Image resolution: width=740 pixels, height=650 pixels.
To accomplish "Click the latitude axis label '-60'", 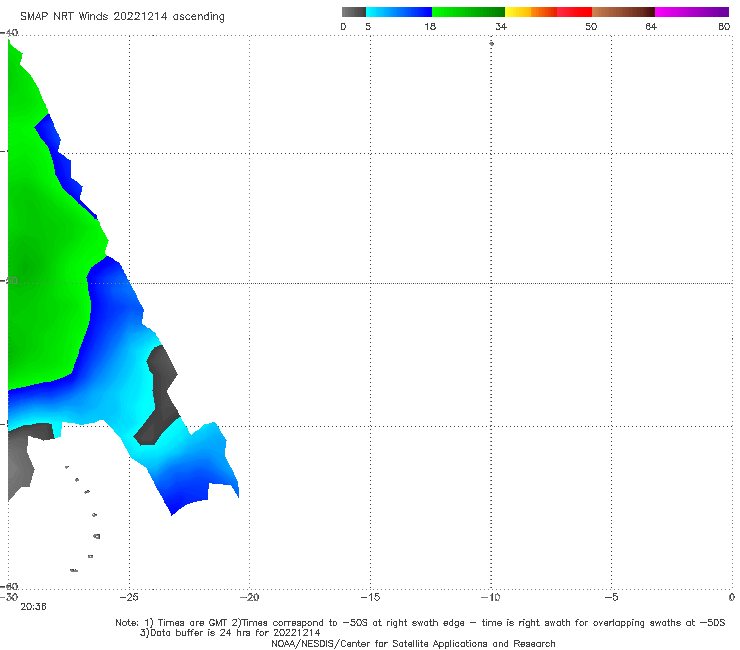I will pos(9,586).
